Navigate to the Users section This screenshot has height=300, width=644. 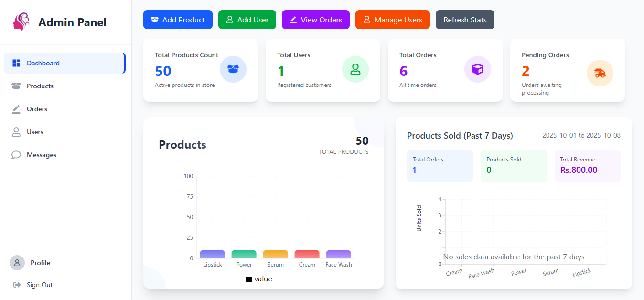[x=36, y=132]
